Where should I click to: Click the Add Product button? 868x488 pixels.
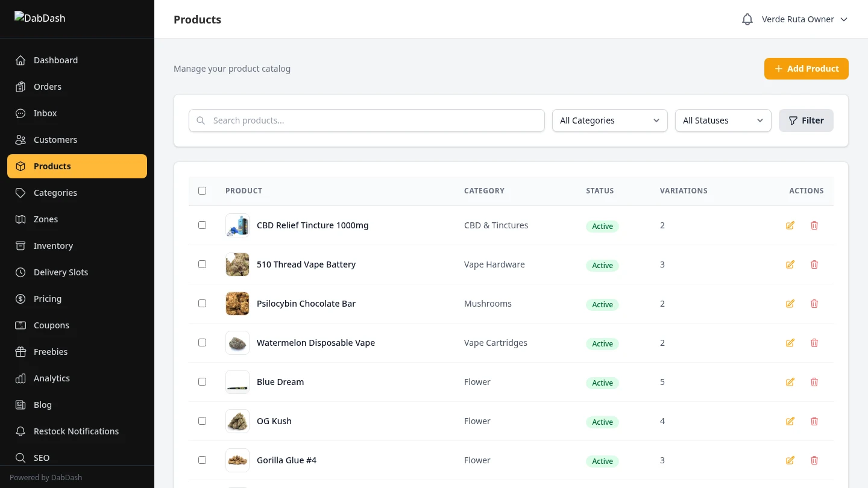click(x=806, y=69)
